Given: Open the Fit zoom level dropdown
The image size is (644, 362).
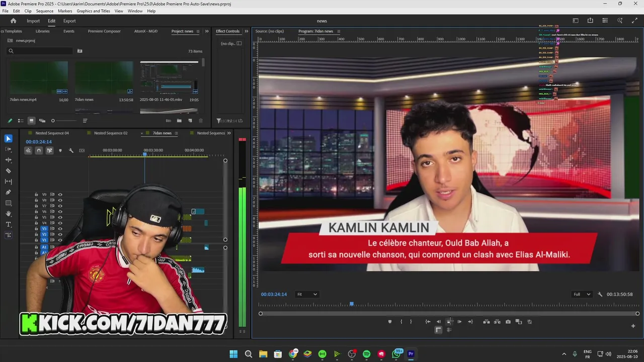Looking at the screenshot, I should [x=307, y=294].
